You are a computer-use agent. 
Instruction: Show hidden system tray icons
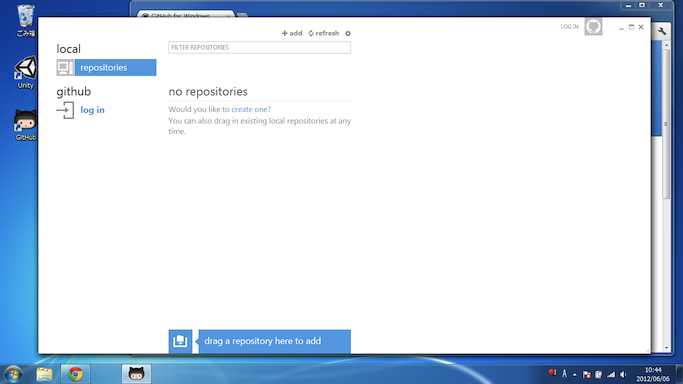point(575,374)
